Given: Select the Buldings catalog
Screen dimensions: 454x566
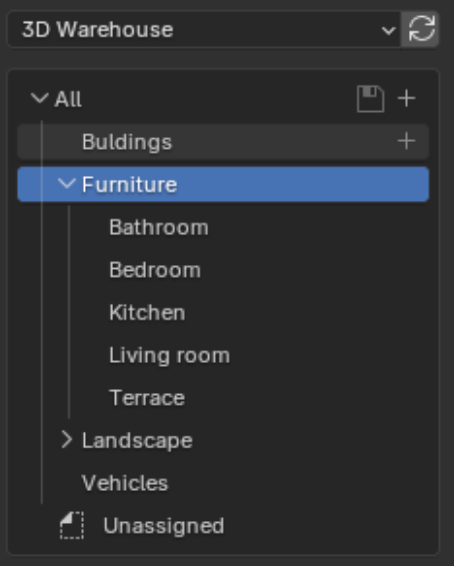Looking at the screenshot, I should [x=127, y=142].
